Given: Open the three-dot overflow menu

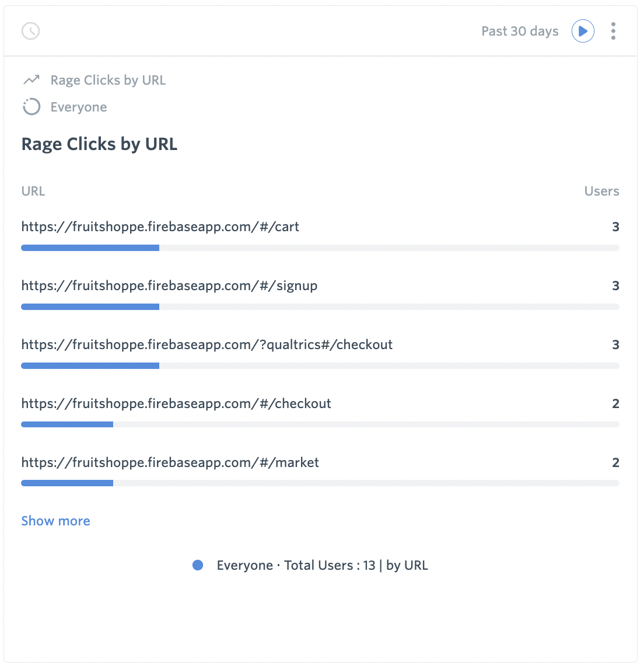Looking at the screenshot, I should coord(613,31).
